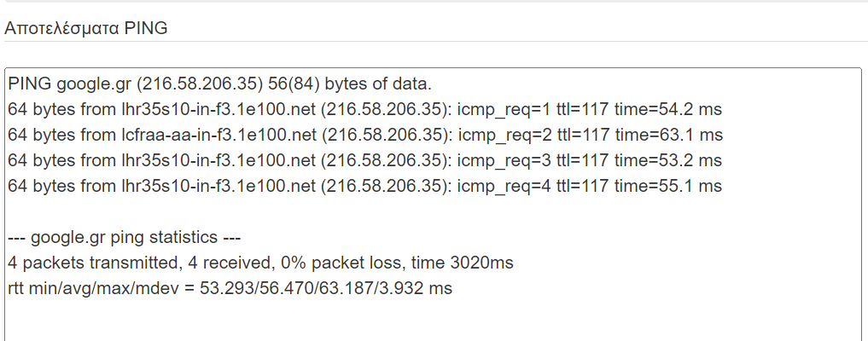Click the 4 packets transmitted summary line
The height and width of the screenshot is (341, 868).
pos(260,263)
